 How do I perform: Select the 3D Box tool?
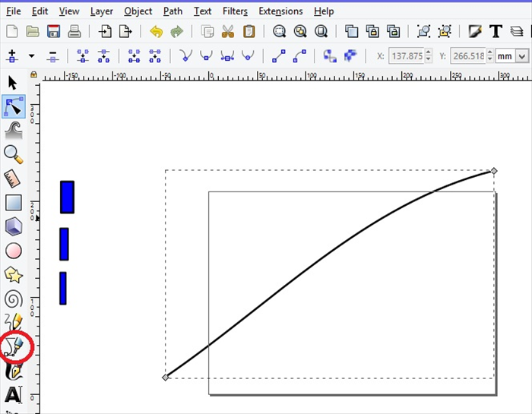14,226
